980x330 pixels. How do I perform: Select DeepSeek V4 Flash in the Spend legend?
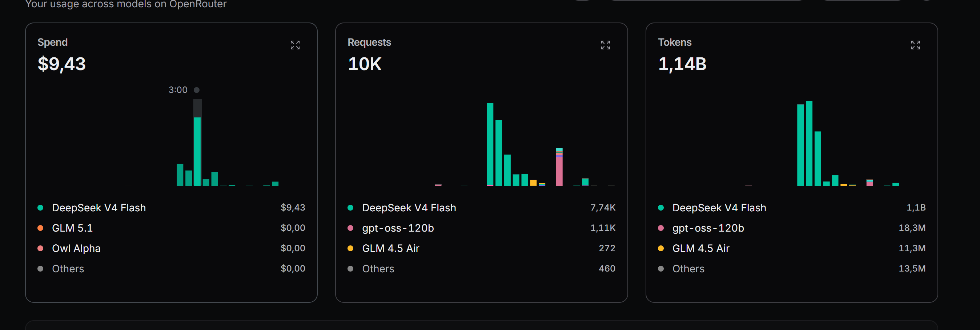(x=99, y=208)
